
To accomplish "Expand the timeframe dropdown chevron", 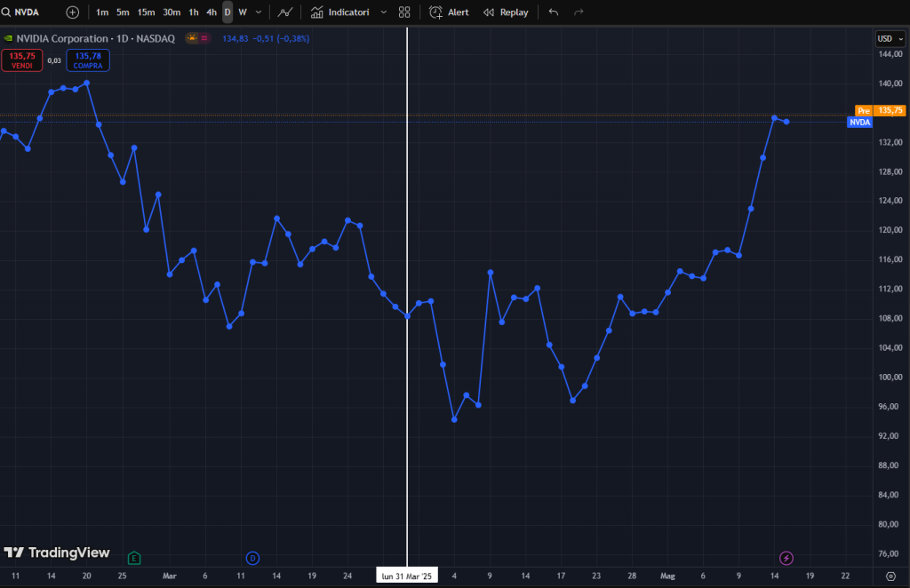I will click(x=259, y=12).
